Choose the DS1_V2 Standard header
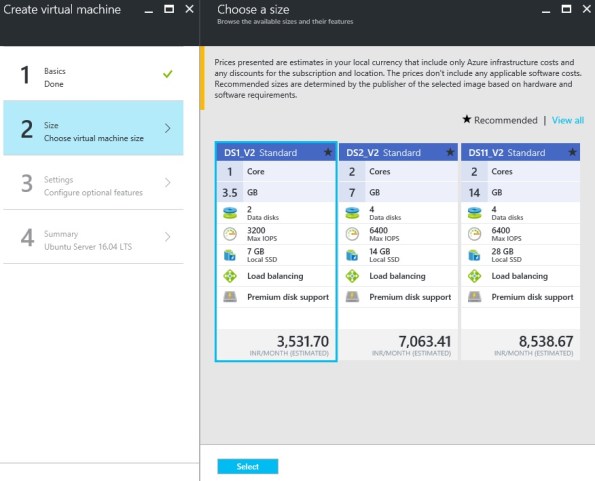595x481 pixels. pyautogui.click(x=276, y=152)
